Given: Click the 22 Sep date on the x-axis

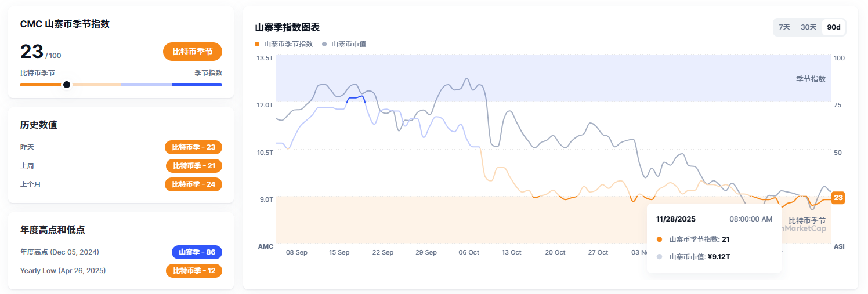Looking at the screenshot, I should pos(383,252).
